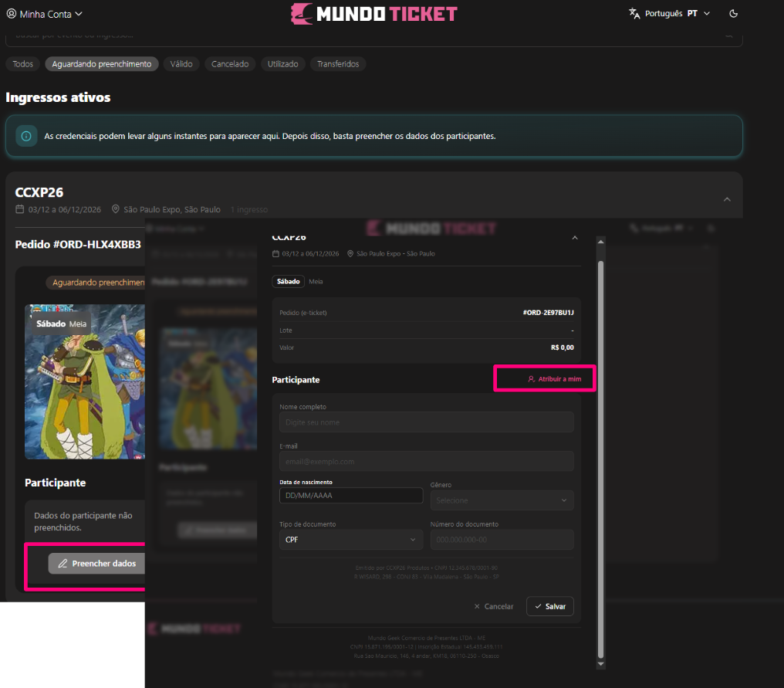
Task: Select the Utilizado filter chip
Action: 282,64
